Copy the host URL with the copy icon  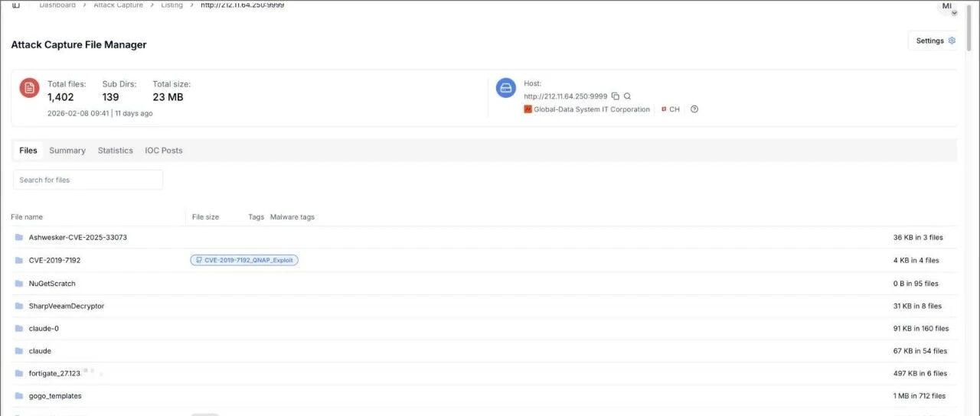click(x=616, y=96)
